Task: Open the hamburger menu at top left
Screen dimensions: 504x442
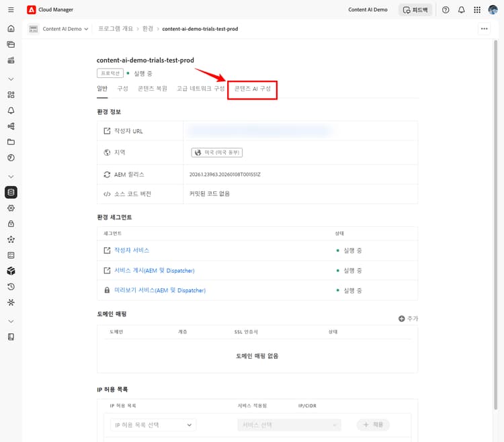Action: (x=11, y=9)
